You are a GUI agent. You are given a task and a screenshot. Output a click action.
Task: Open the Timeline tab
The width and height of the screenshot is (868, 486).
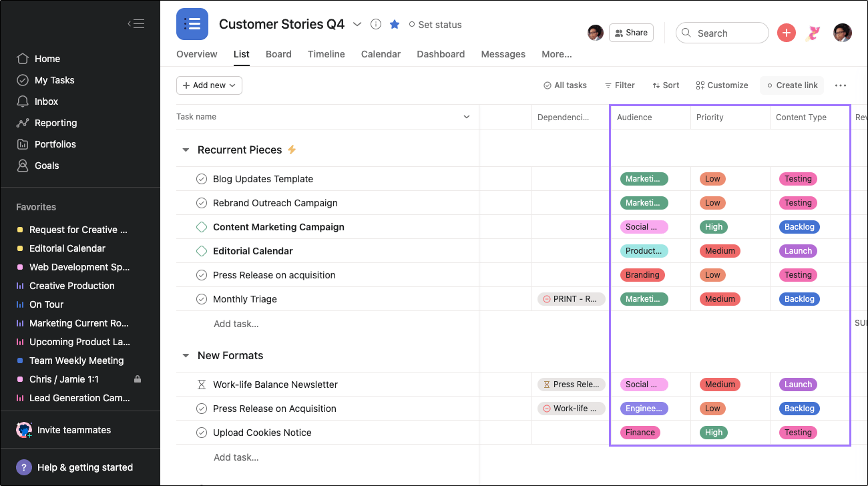327,54
